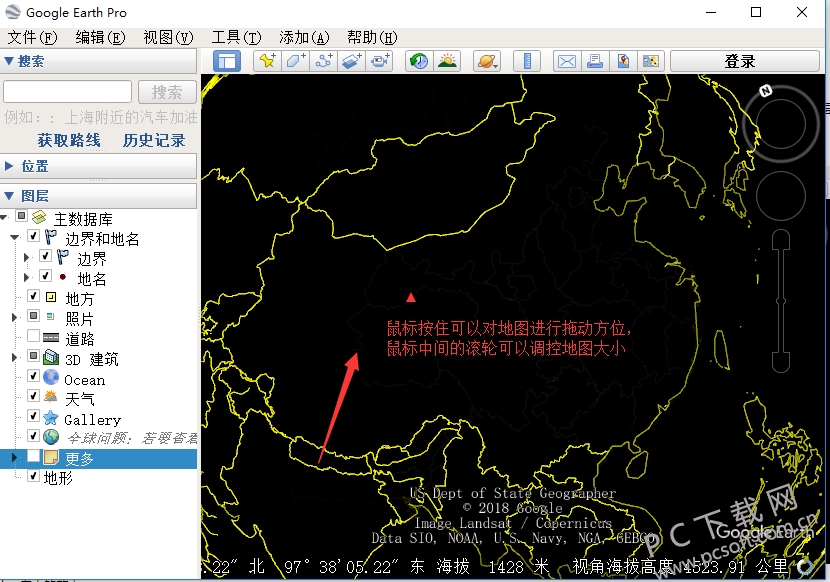Click the zoom-in top of slider
The image size is (830, 582).
[x=781, y=238]
